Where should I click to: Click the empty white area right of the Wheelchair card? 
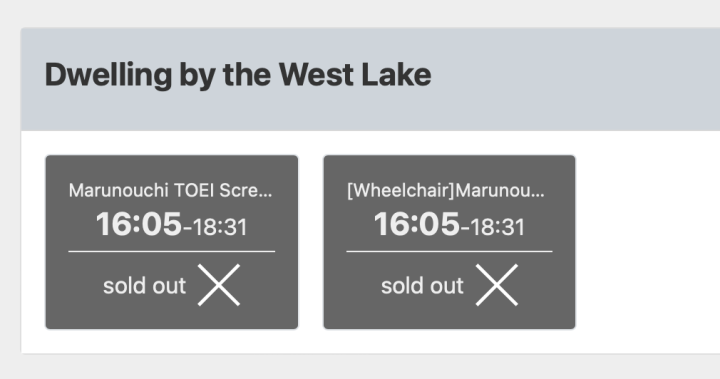(x=647, y=242)
